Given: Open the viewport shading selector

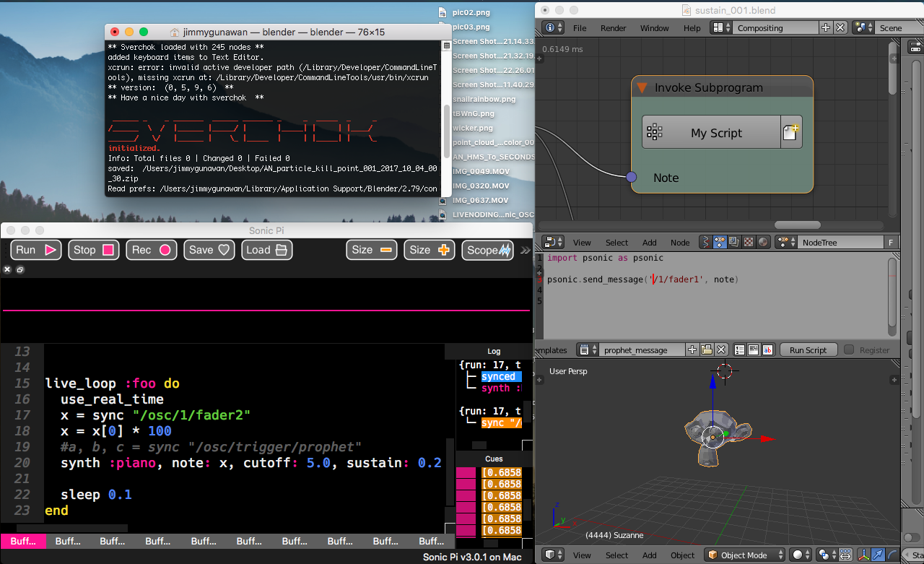Looking at the screenshot, I should tap(801, 555).
